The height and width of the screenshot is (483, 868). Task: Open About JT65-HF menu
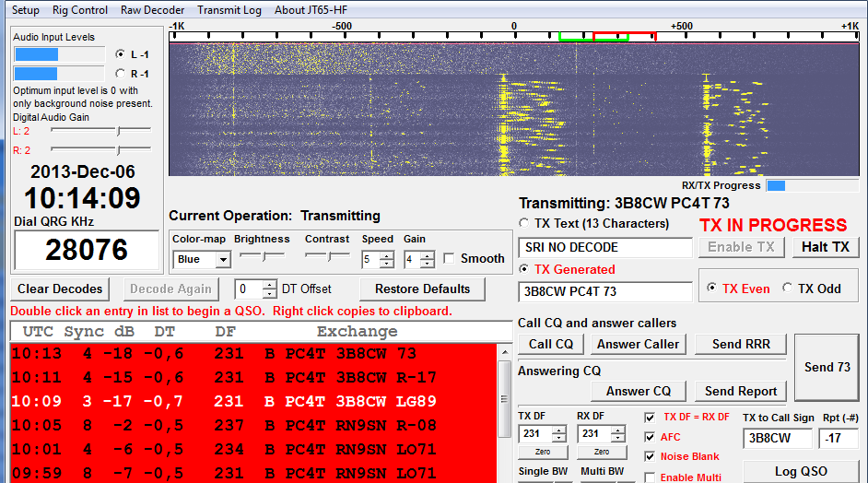pyautogui.click(x=311, y=10)
